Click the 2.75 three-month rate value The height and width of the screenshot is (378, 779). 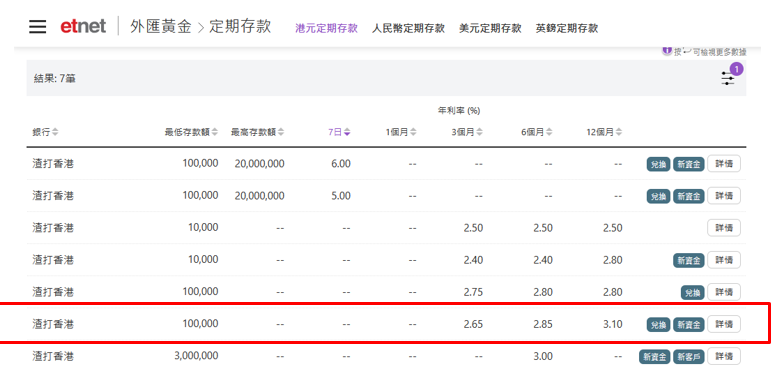coord(473,292)
